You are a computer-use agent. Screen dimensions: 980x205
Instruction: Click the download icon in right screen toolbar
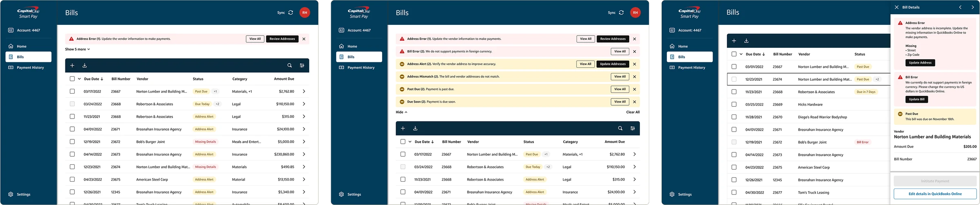[746, 41]
